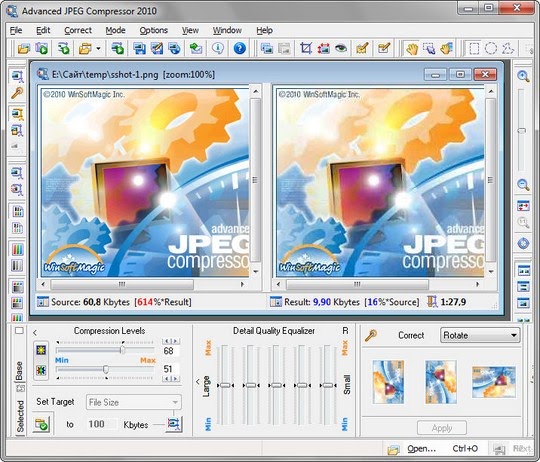Click the blue question-mark help icon
The height and width of the screenshot is (462, 540).
240,49
